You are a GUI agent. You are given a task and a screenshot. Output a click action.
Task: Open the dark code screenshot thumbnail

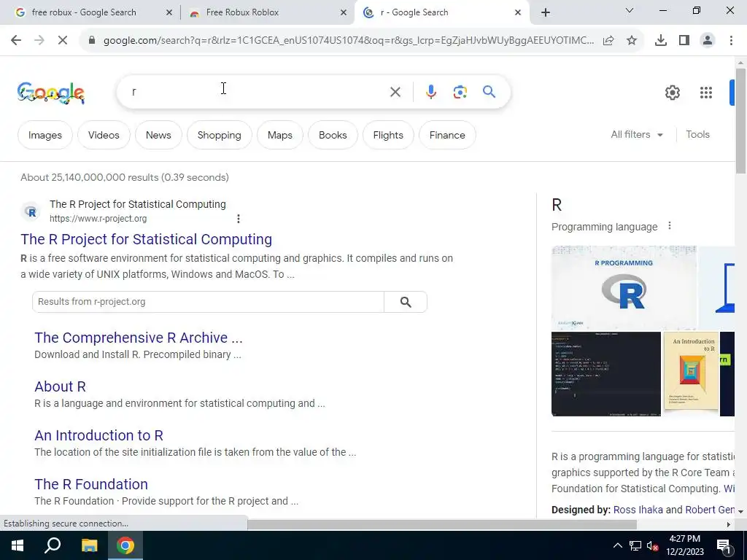tap(606, 374)
